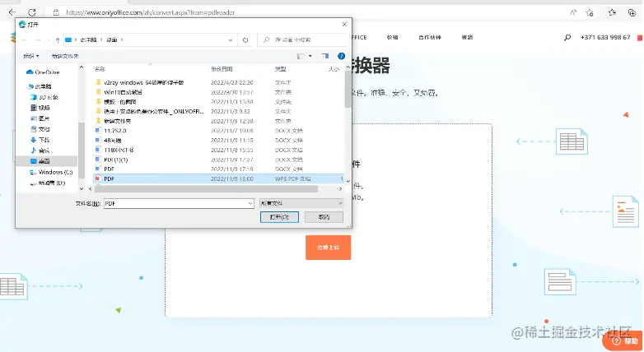Click the magnifier search icon on the ONLYOFFICE page
Image resolution: width=644 pixels, height=352 pixels.
click(x=567, y=37)
